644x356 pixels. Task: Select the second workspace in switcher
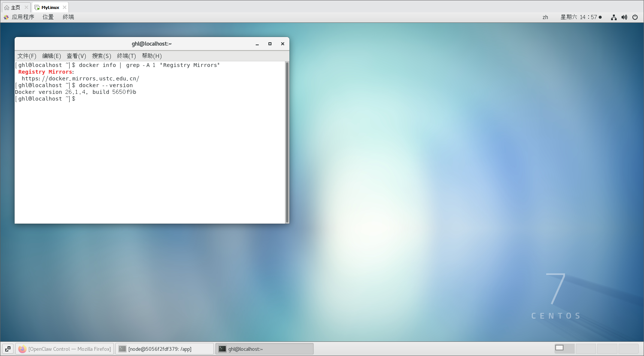[586, 349]
